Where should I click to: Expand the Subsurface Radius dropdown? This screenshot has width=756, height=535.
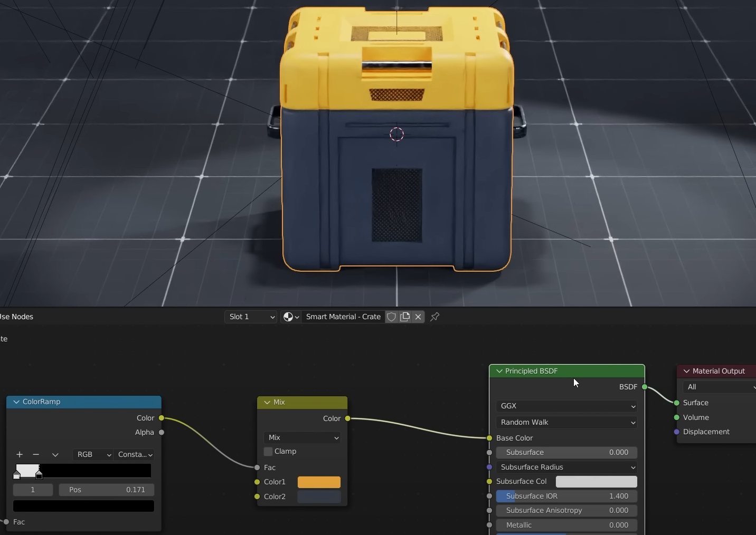coord(566,467)
